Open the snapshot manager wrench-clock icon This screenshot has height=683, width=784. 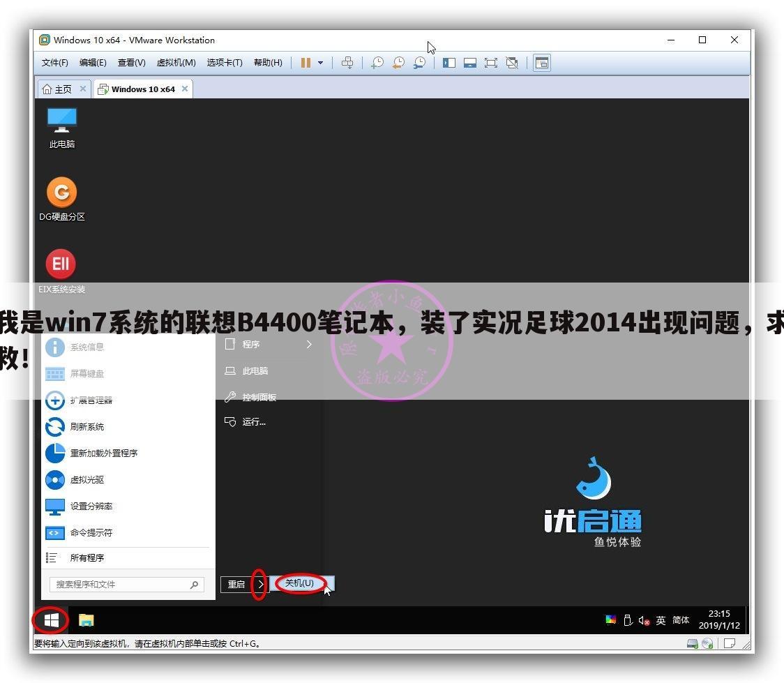pyautogui.click(x=419, y=63)
